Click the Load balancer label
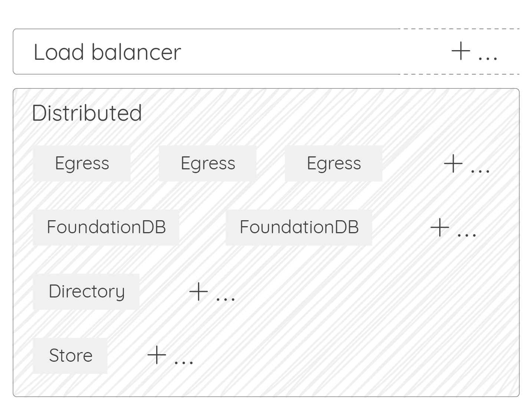The width and height of the screenshot is (532, 410). tap(107, 52)
